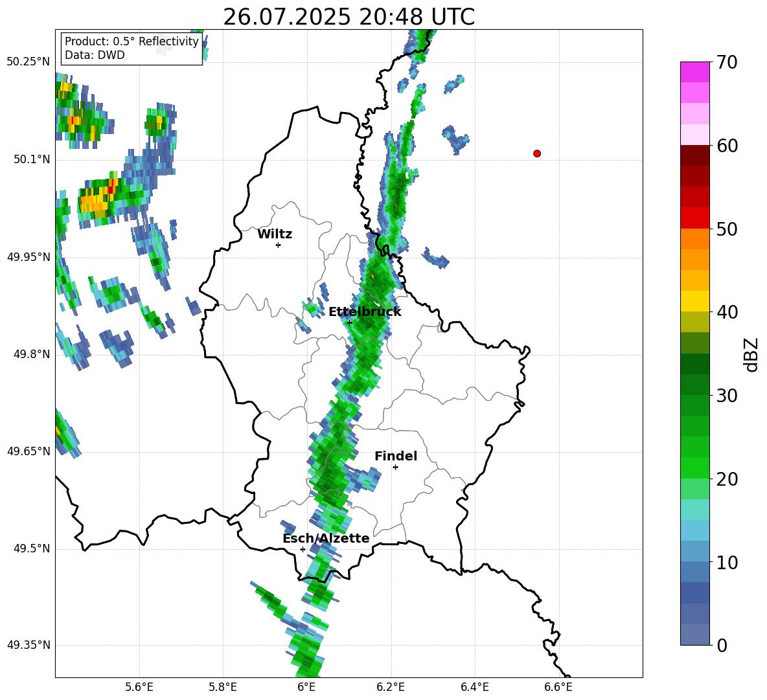Viewport: 767px width, 700px height.
Task: Click the 50.25°N latitude label
Action: (28, 62)
